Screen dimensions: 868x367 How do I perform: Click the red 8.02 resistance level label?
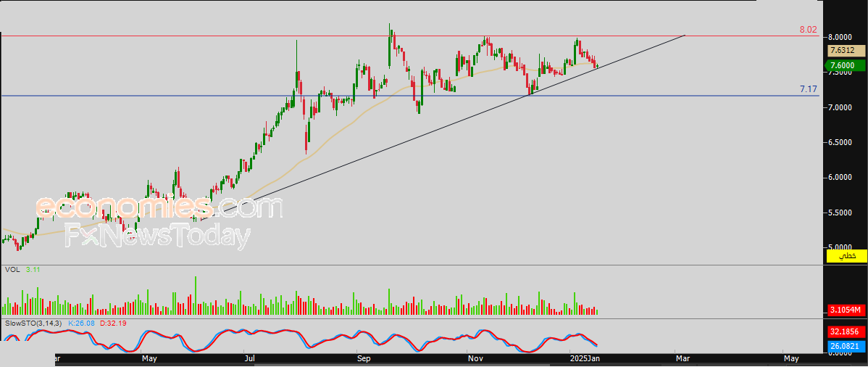coord(808,30)
